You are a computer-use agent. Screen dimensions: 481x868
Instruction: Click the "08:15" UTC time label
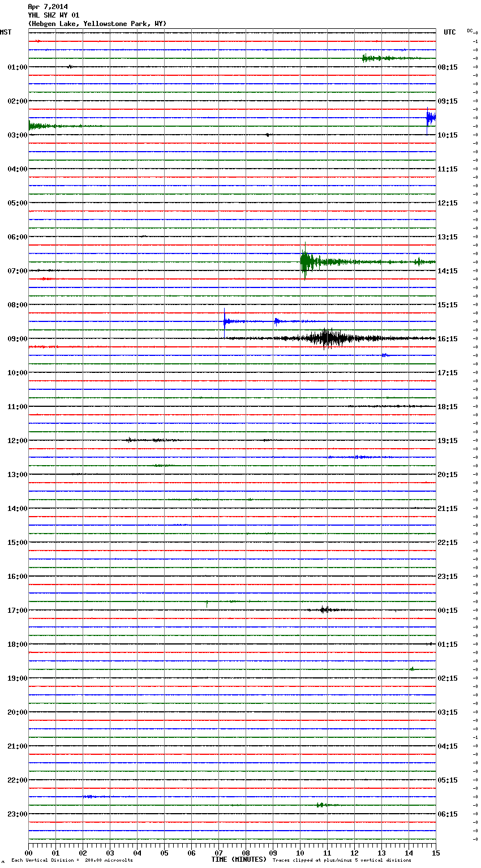[x=448, y=67]
